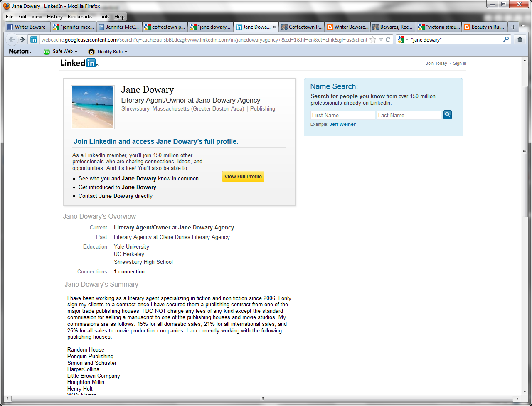Open the Bookmarks menu
The image size is (532, 406).
point(80,17)
